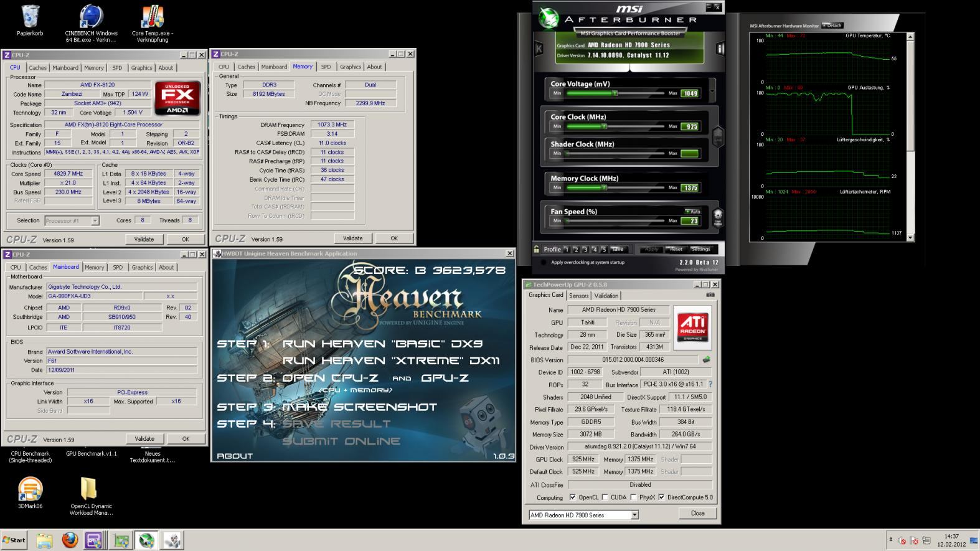Click the Afterburner Reset button
This screenshot has height=551, width=980.
[676, 249]
